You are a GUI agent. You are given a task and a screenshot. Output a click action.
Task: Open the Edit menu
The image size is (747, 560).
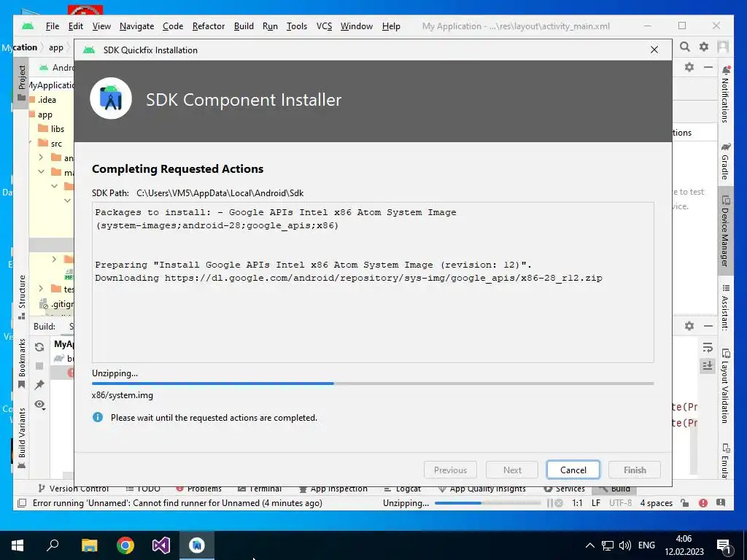pos(75,26)
